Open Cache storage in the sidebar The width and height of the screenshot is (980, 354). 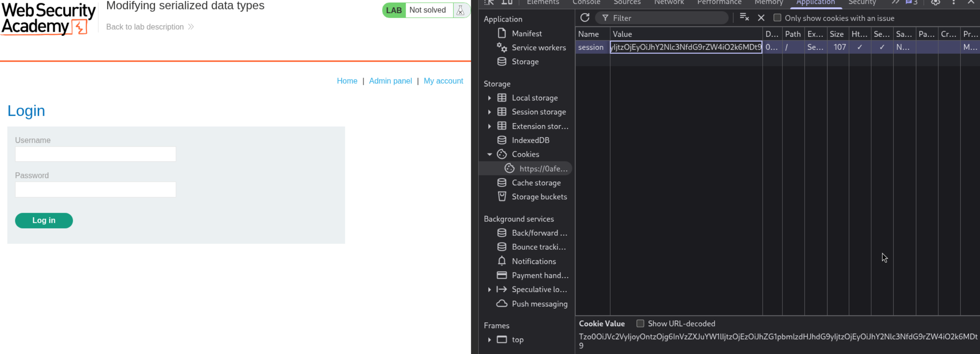(x=536, y=183)
